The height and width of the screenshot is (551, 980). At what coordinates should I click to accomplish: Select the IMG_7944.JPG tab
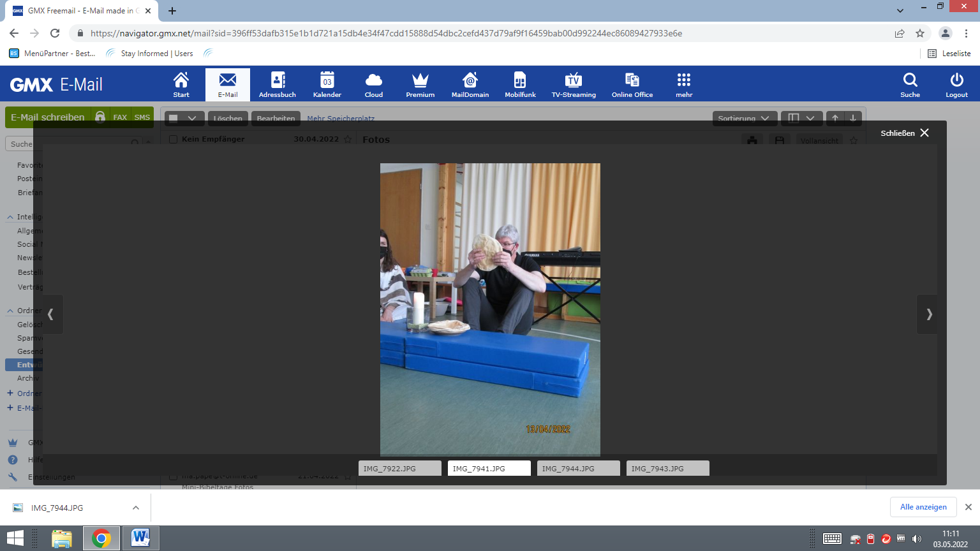(579, 468)
